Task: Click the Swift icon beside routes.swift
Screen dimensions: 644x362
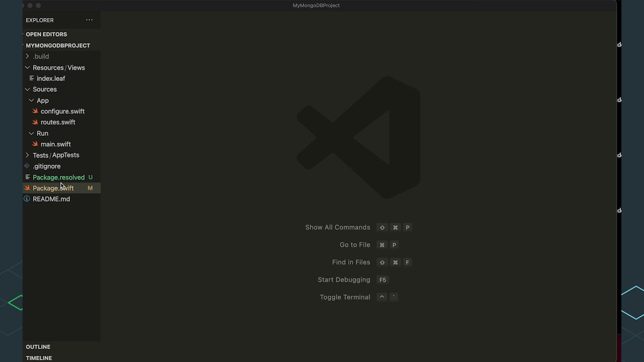Action: 35,122
